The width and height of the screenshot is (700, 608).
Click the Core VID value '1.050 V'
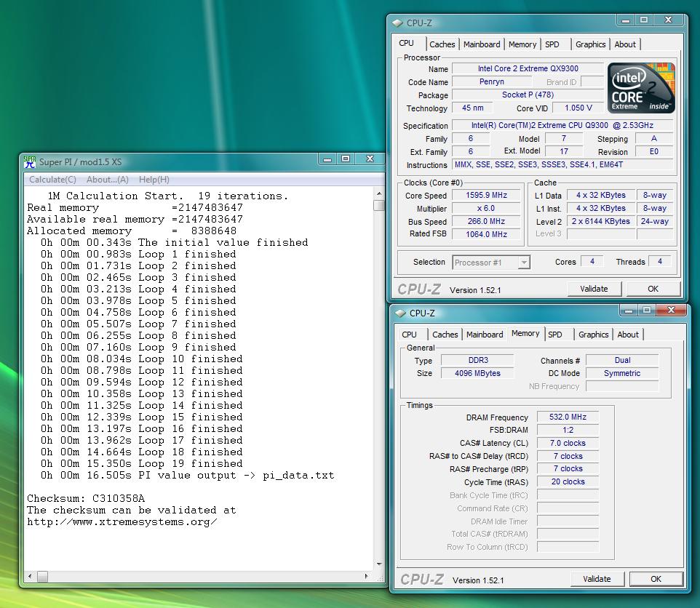click(x=578, y=108)
